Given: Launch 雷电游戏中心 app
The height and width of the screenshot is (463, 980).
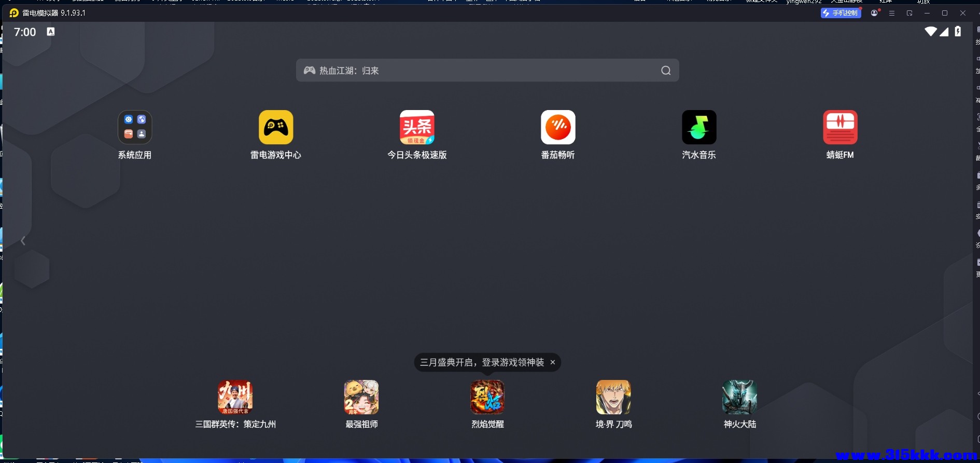Looking at the screenshot, I should click(276, 127).
